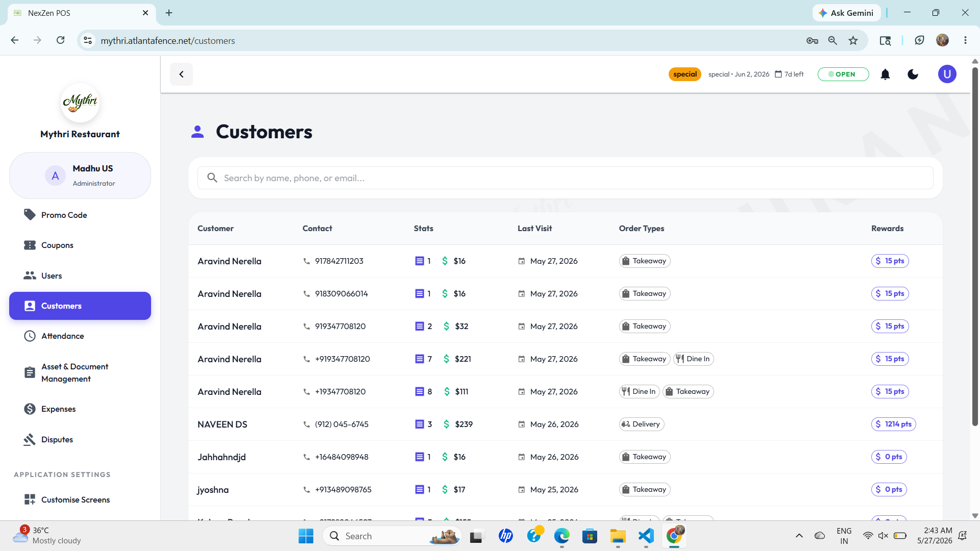980x551 pixels.
Task: Reload the browser page
Action: tap(60, 40)
